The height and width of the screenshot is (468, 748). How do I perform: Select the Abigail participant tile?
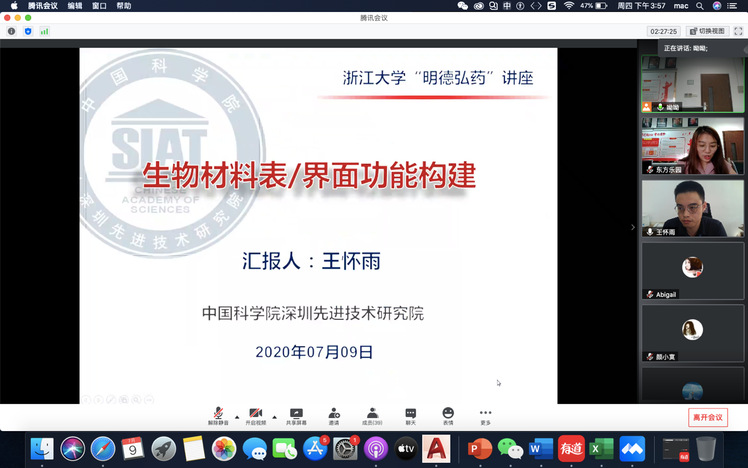[693, 271]
